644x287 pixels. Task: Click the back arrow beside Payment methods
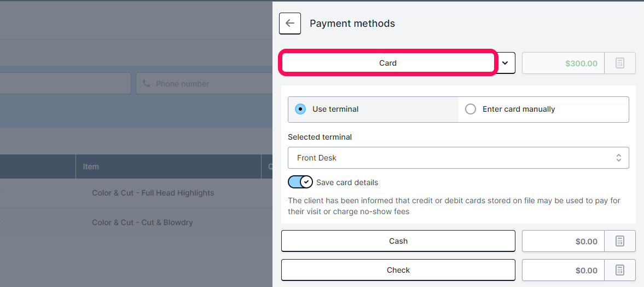290,24
